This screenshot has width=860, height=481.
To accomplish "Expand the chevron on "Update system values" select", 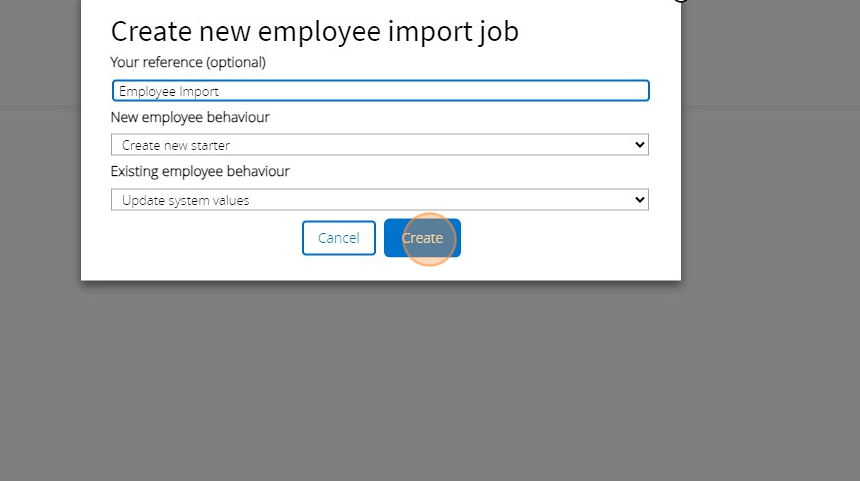I will [640, 200].
